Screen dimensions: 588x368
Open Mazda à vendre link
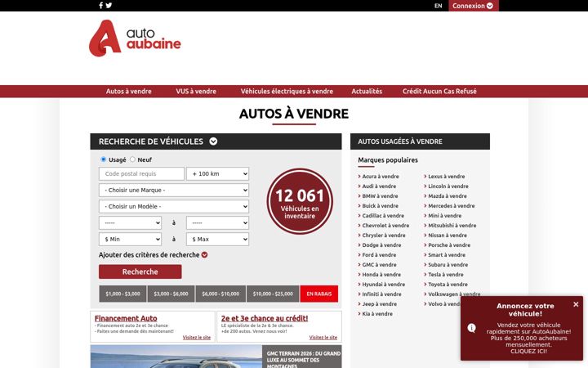point(448,195)
